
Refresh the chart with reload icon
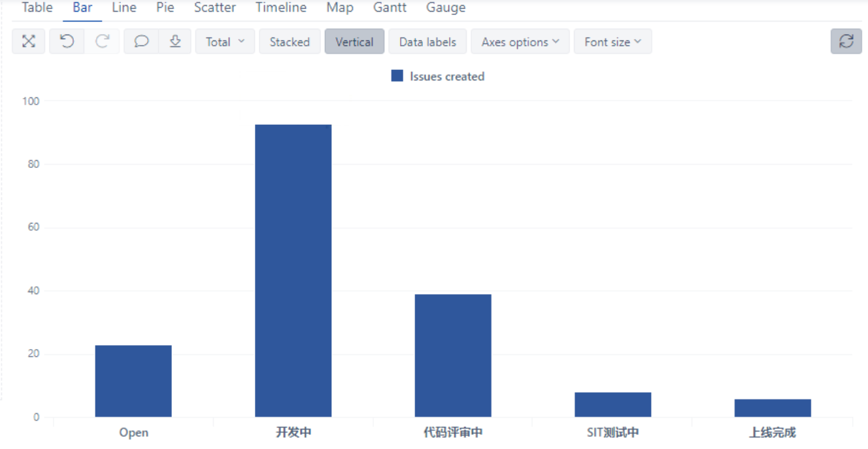846,42
